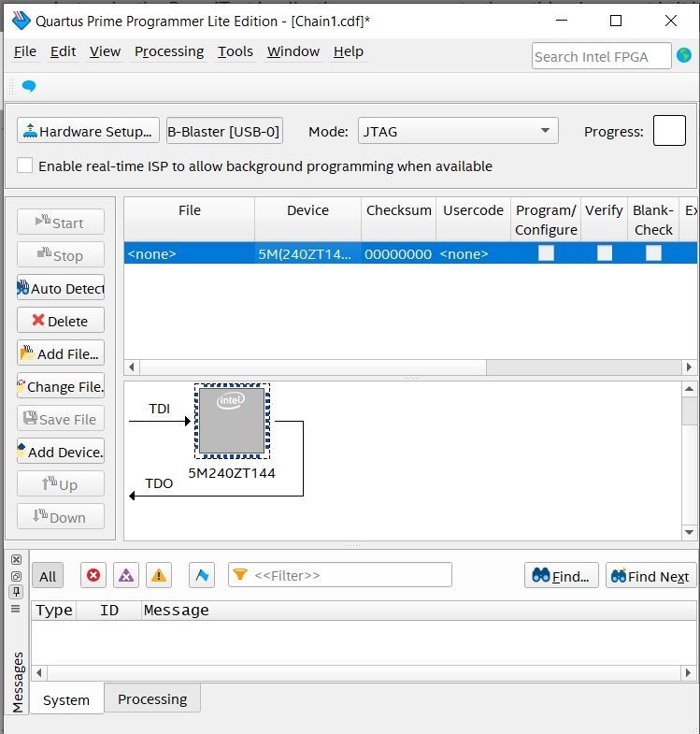This screenshot has height=734, width=700.
Task: Toggle the blue flag suppressed messages icon
Action: click(x=202, y=575)
